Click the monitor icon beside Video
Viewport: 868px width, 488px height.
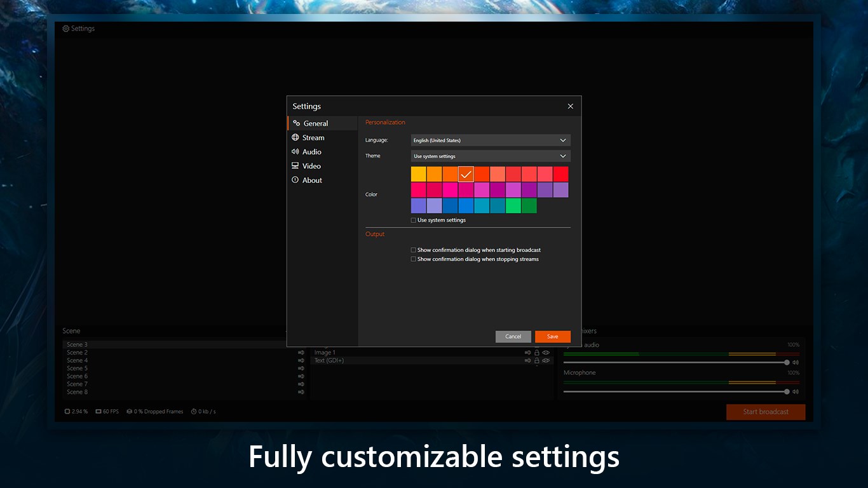(295, 166)
